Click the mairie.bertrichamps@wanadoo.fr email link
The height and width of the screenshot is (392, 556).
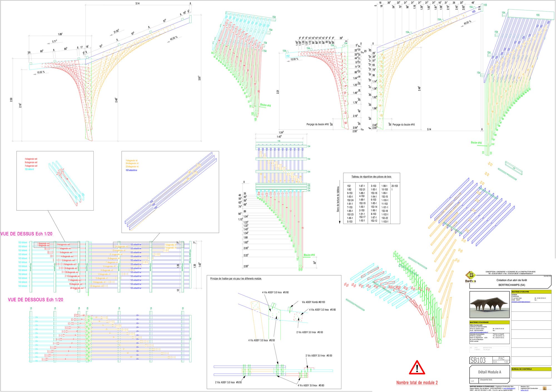click(x=479, y=332)
